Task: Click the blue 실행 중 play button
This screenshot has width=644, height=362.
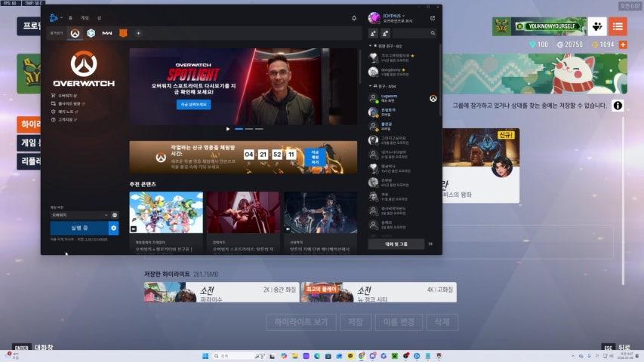Action: (x=79, y=228)
